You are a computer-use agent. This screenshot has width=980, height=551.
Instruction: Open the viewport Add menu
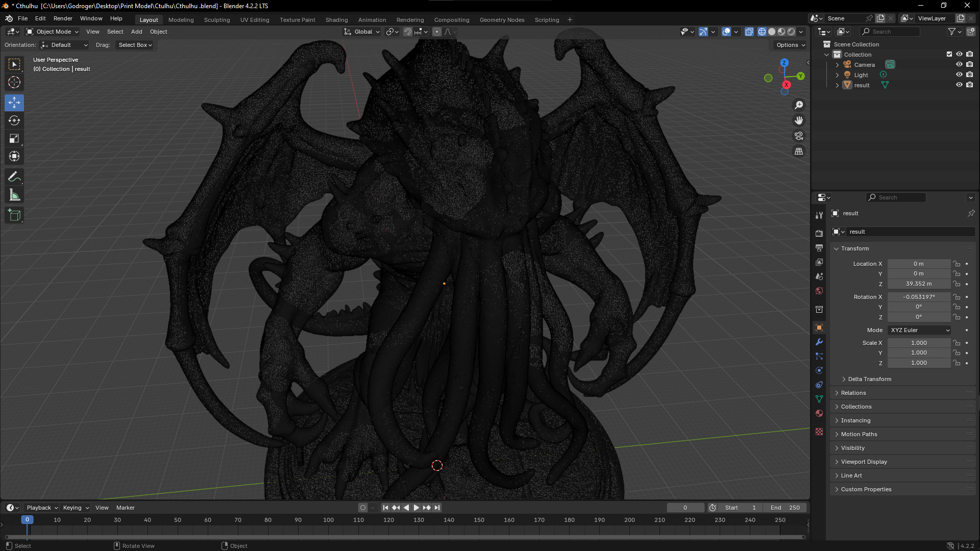click(x=136, y=32)
